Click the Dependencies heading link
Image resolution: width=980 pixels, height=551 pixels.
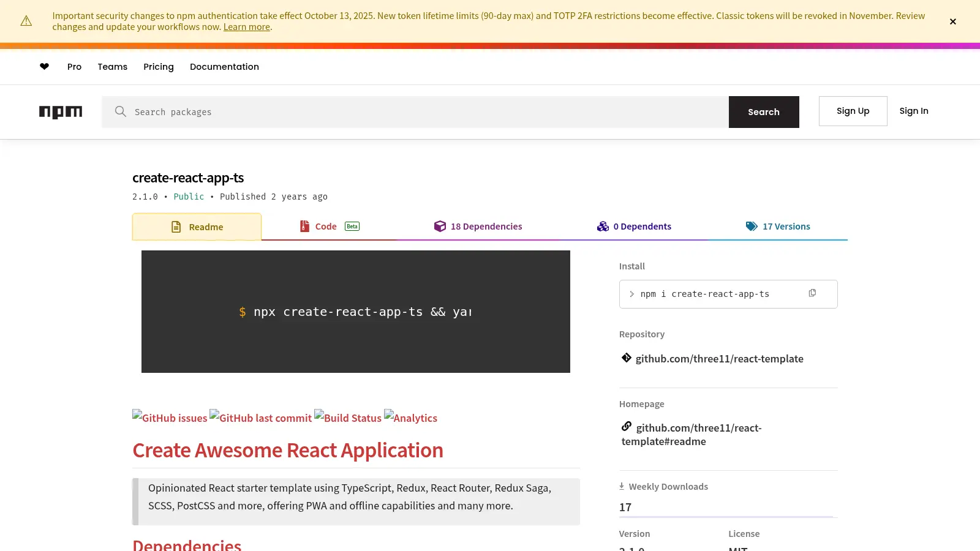point(187,545)
